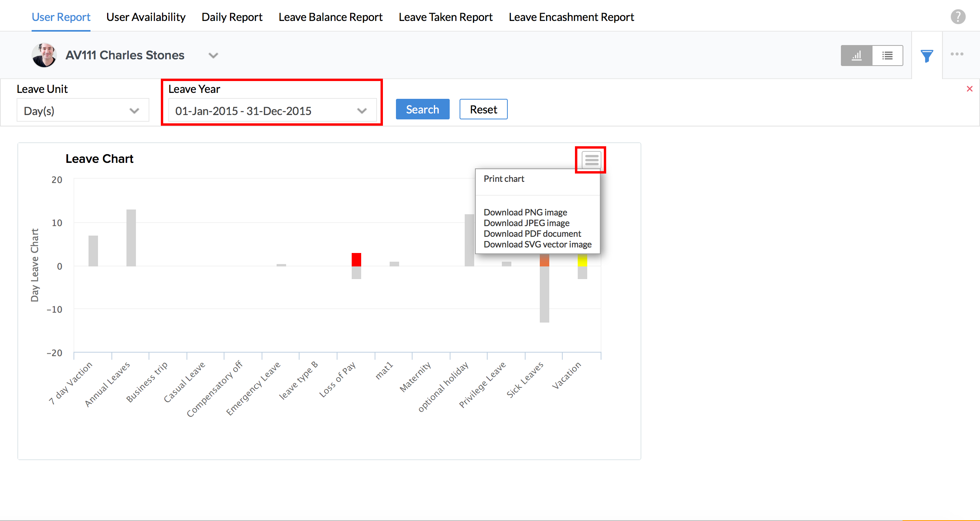Open the Leave Balance Report tab
Screen dimensions: 980x521
pos(330,17)
